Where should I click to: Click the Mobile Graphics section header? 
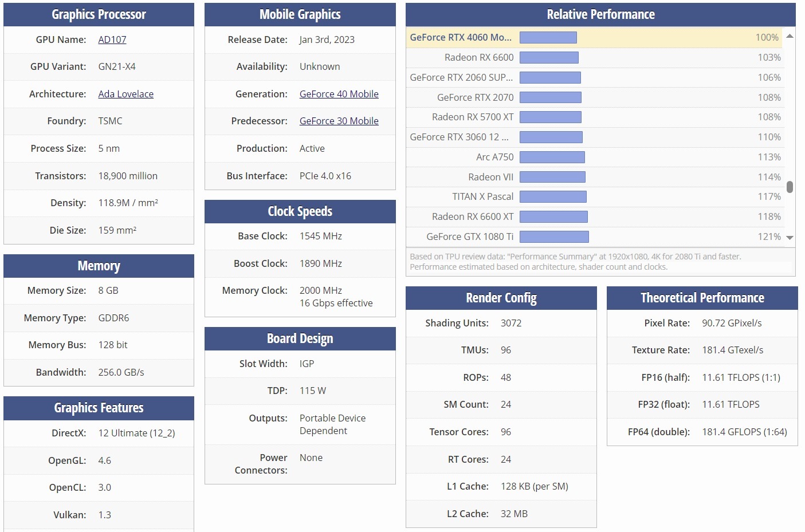point(300,14)
